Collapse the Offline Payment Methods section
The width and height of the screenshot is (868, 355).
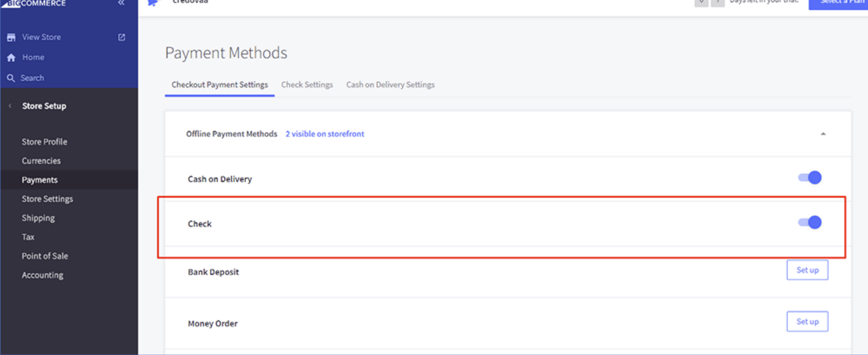click(x=822, y=134)
